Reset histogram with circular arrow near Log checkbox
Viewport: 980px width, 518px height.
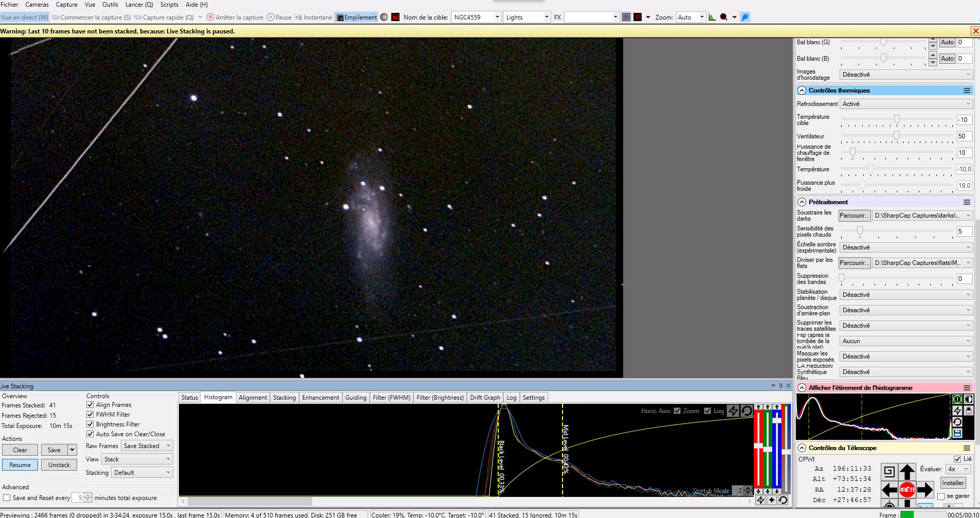747,410
